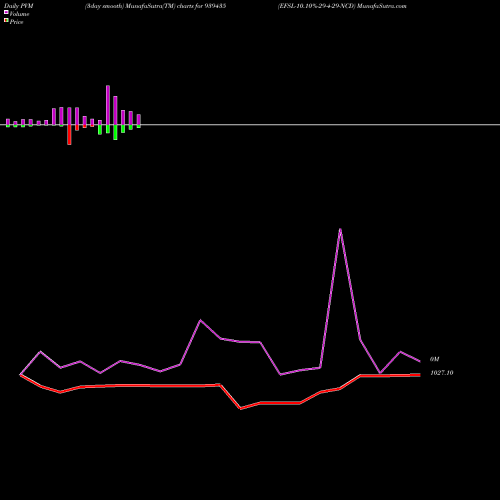The height and width of the screenshot is (500, 500).
Task: Click the 'Daily PVM' title text
Action: (19, 6)
